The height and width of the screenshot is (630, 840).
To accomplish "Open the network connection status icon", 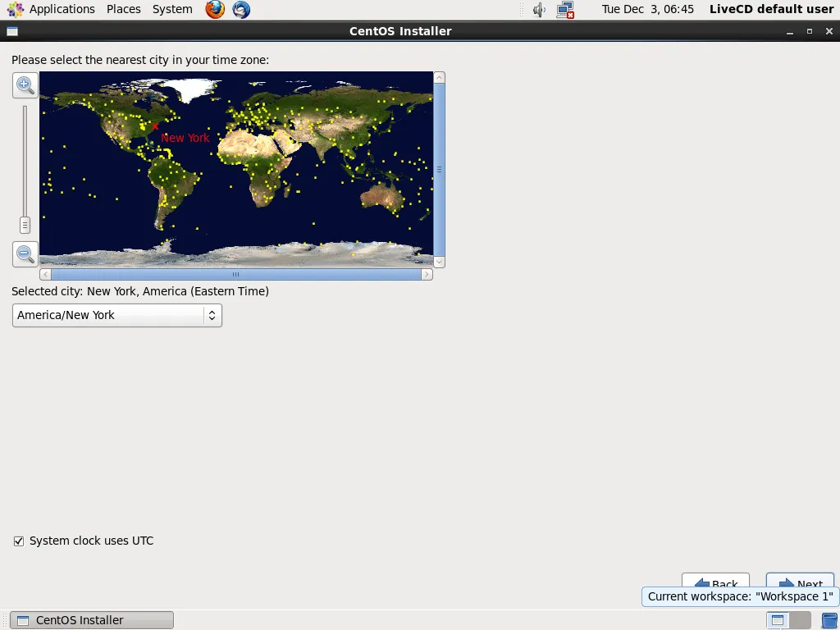I will tap(565, 10).
